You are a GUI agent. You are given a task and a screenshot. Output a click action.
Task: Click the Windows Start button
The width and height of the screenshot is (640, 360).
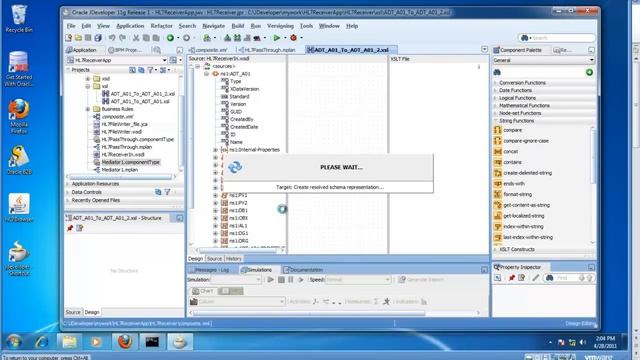(x=14, y=342)
